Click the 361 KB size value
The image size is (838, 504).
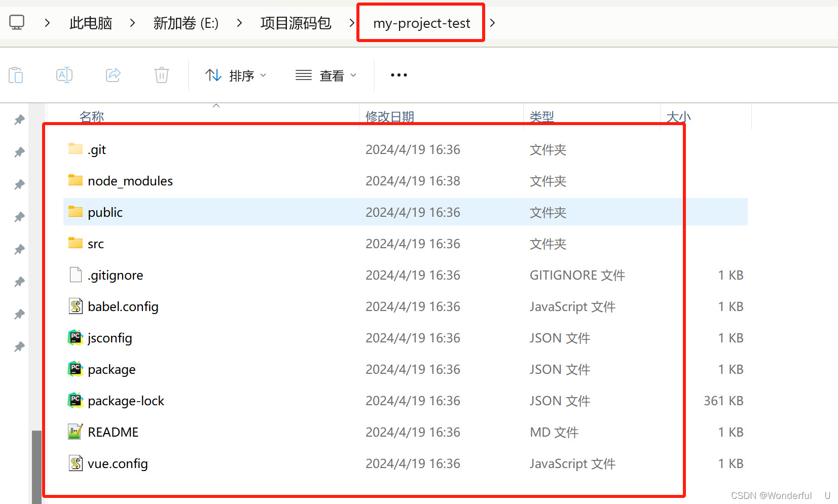[x=723, y=401]
